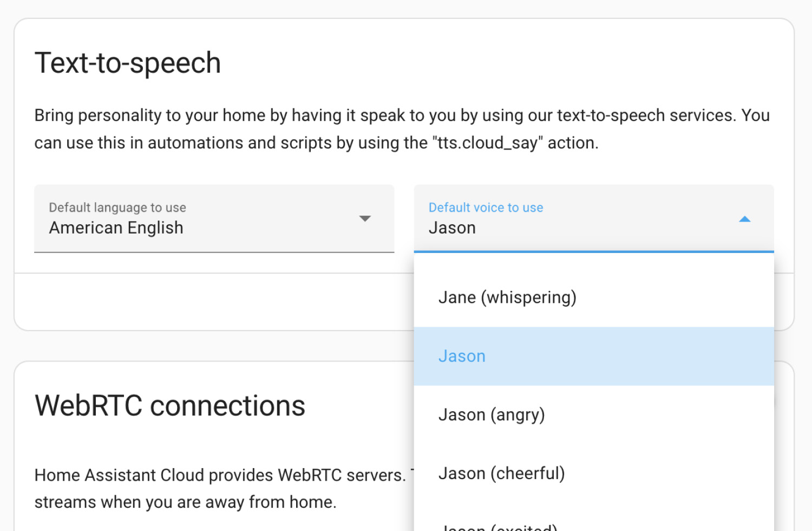Screen dimensions: 812x531
Task: Click the language dropdown arrow
Action: [x=365, y=219]
